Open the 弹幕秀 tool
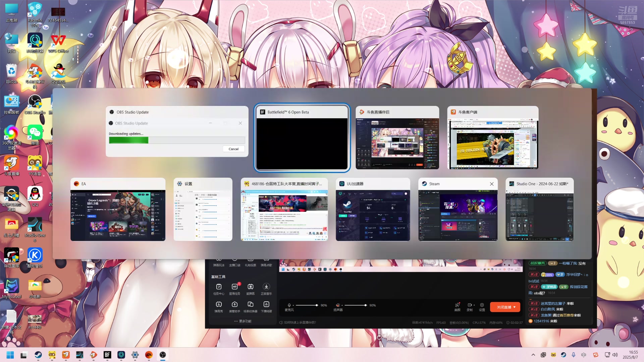Screen dimensions: 644x362 point(219,307)
